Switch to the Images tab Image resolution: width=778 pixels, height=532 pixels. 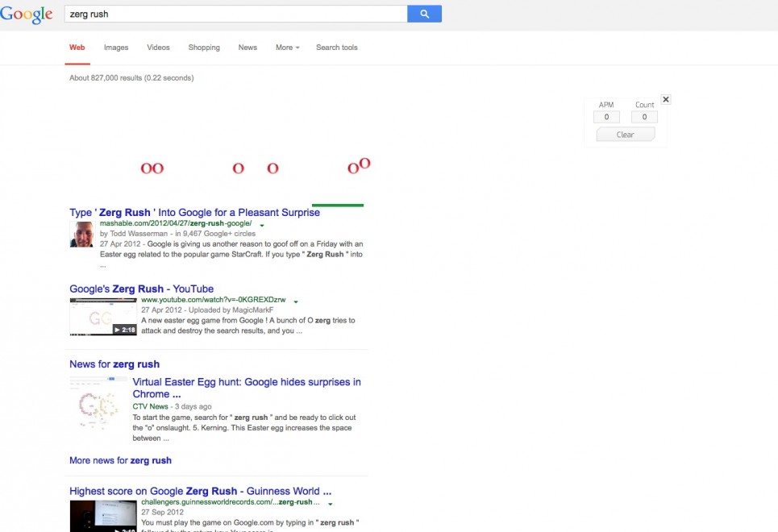(116, 48)
